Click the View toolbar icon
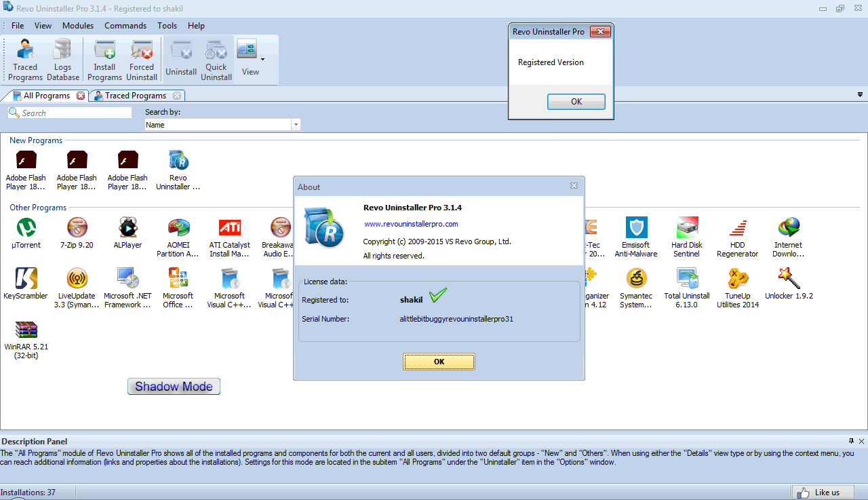The image size is (868, 500). pyautogui.click(x=247, y=50)
